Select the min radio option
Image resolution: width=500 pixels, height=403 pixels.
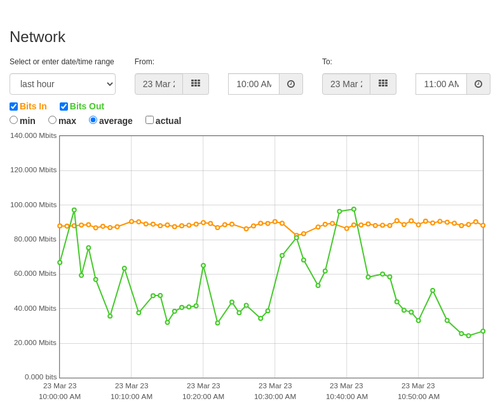pos(13,120)
